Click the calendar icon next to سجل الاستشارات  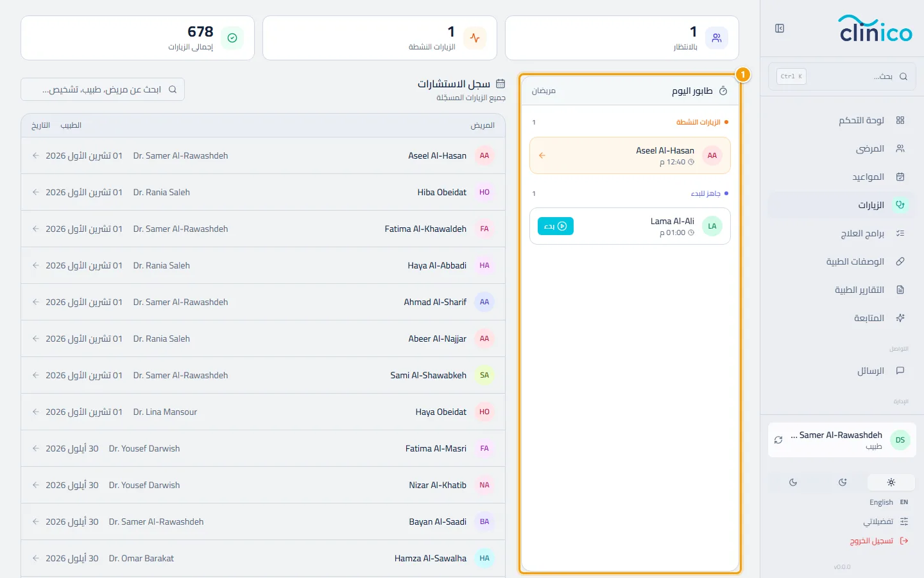501,83
